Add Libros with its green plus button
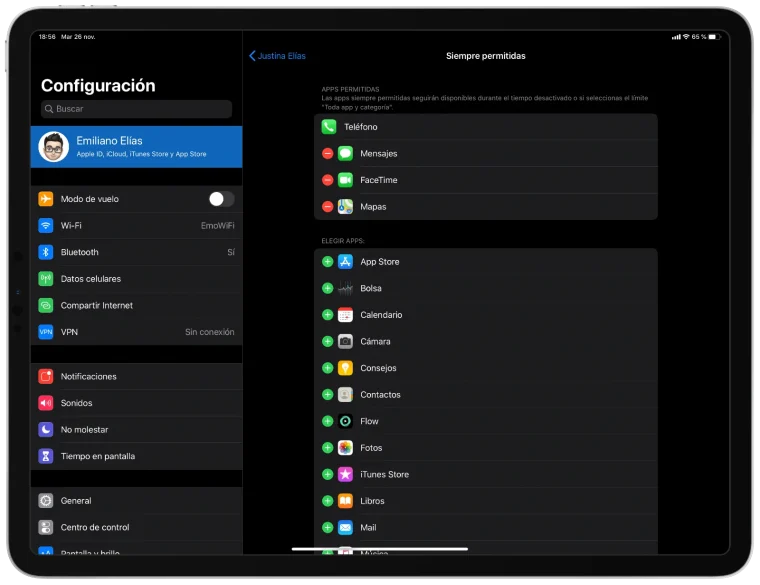 (328, 501)
